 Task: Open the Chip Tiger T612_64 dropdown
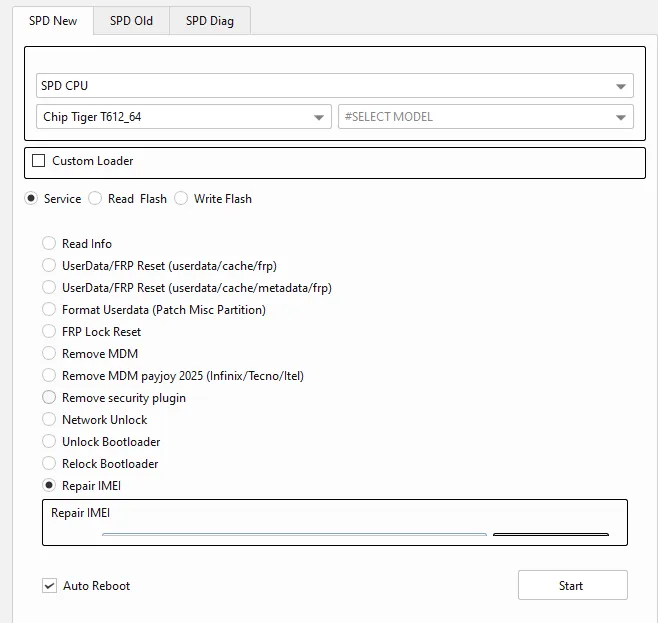(x=183, y=117)
